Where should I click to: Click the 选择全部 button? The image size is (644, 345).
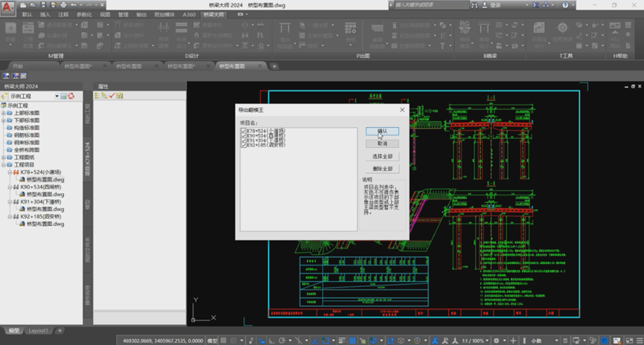[x=382, y=156]
